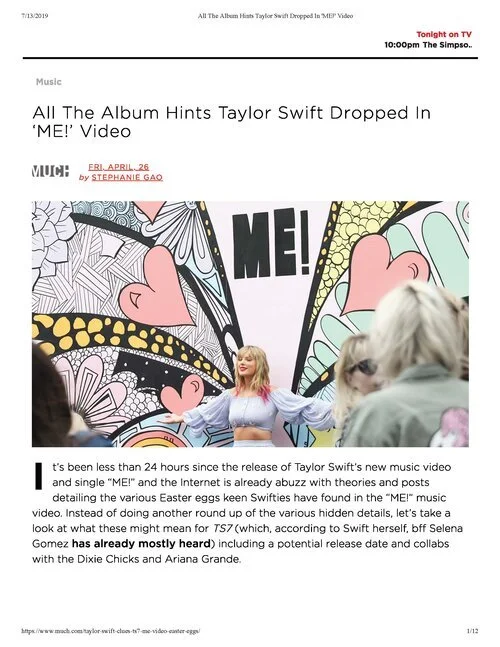Click the woman in lilac top in photo
This screenshot has height=647, width=500.
[253, 398]
